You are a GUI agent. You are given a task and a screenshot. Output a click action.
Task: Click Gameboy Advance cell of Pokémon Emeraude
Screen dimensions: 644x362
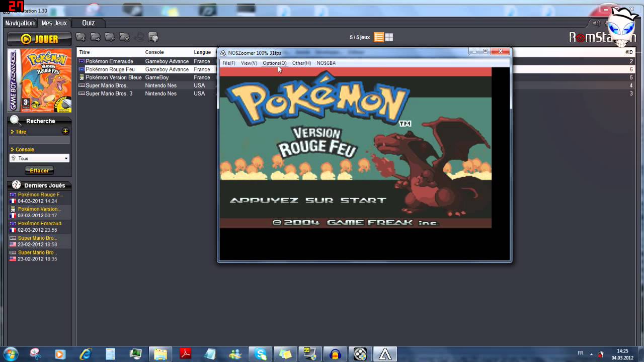click(167, 61)
